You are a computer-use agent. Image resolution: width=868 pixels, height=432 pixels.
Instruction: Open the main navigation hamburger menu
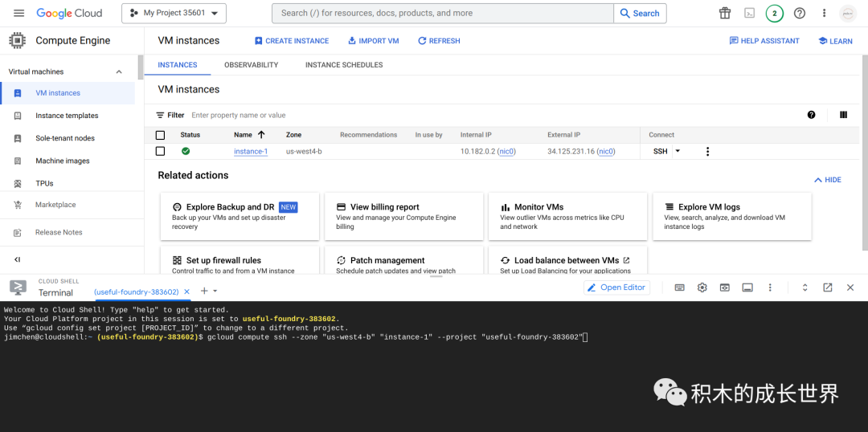click(18, 13)
